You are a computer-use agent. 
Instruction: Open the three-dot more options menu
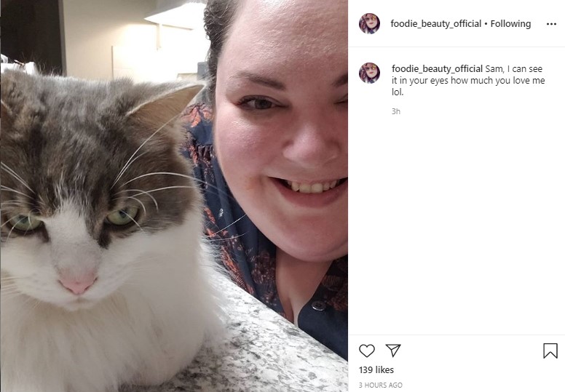coord(551,24)
